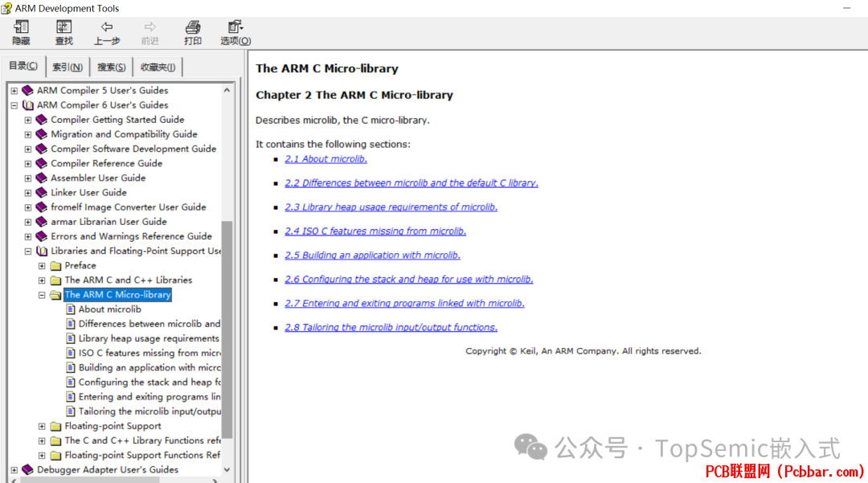The height and width of the screenshot is (483, 868).
Task: Expand the Linker User Guide node
Action: (x=27, y=193)
